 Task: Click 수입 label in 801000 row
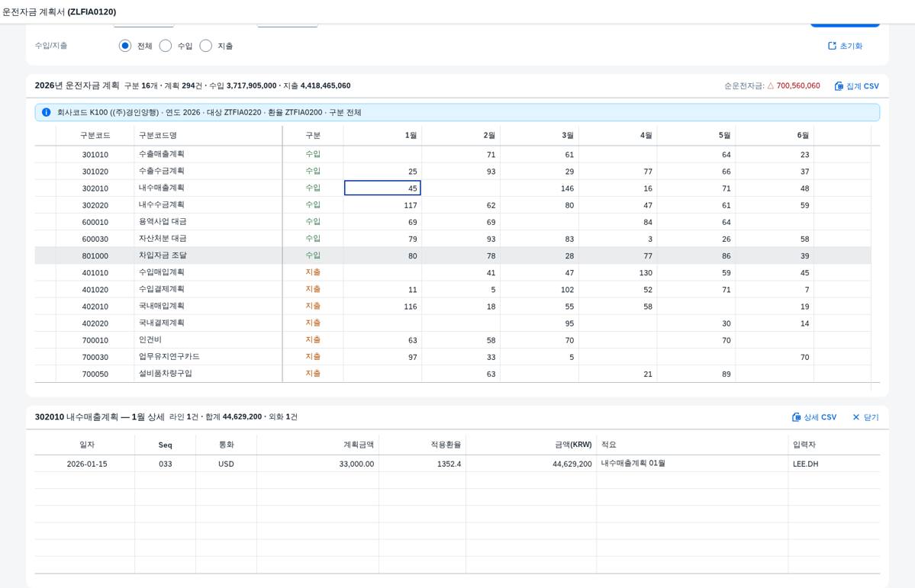point(313,255)
